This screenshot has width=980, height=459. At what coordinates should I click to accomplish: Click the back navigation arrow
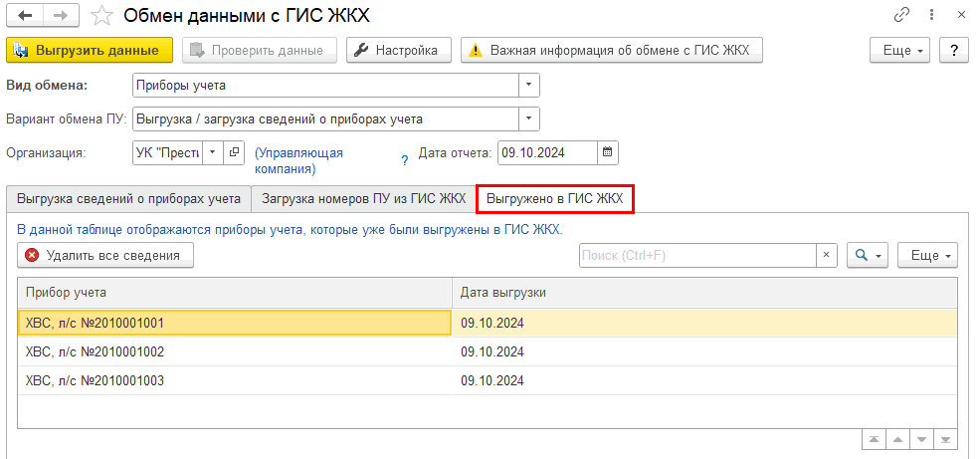tap(25, 15)
